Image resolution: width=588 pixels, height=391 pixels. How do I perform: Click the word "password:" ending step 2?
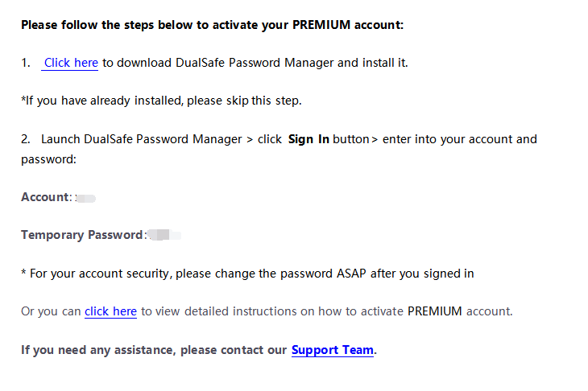coord(48,159)
